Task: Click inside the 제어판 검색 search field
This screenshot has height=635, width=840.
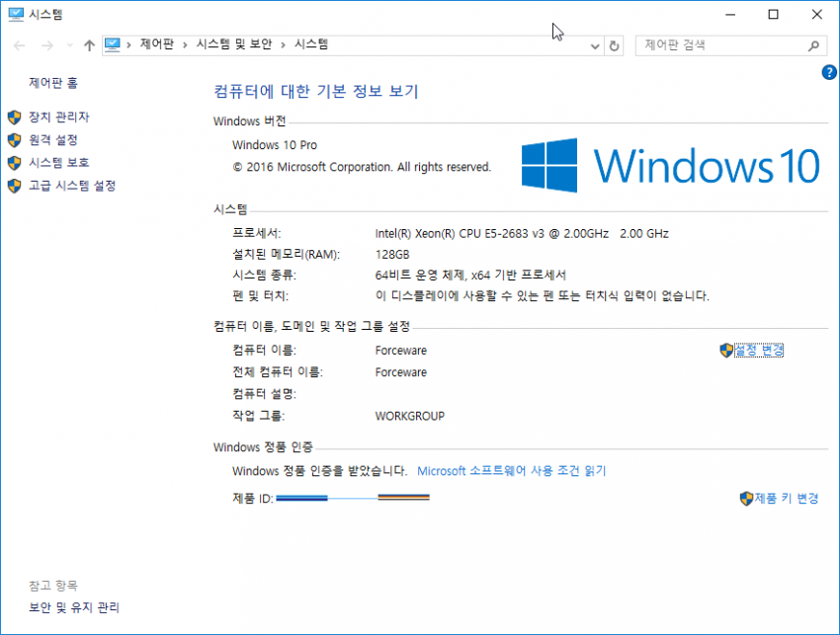Action: (721, 45)
